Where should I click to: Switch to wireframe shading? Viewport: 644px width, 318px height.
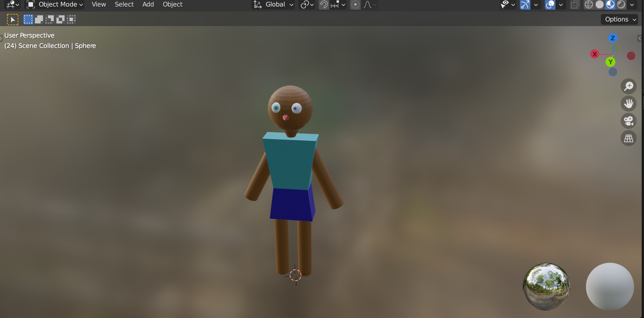[589, 5]
